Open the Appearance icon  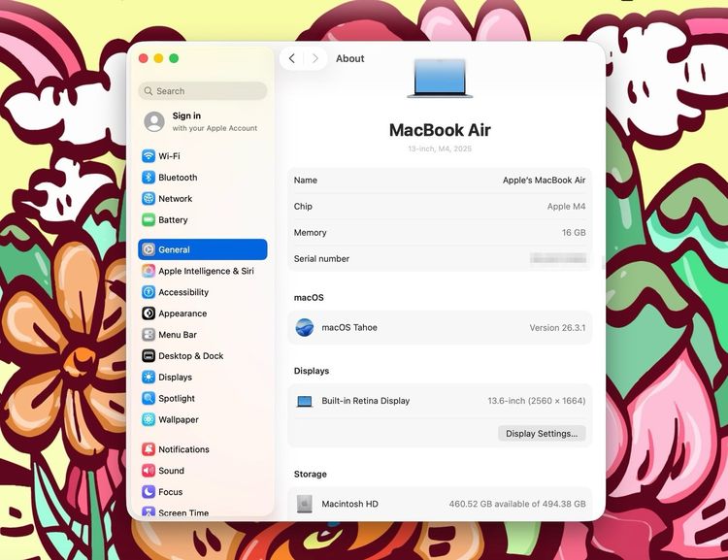pyautogui.click(x=149, y=313)
